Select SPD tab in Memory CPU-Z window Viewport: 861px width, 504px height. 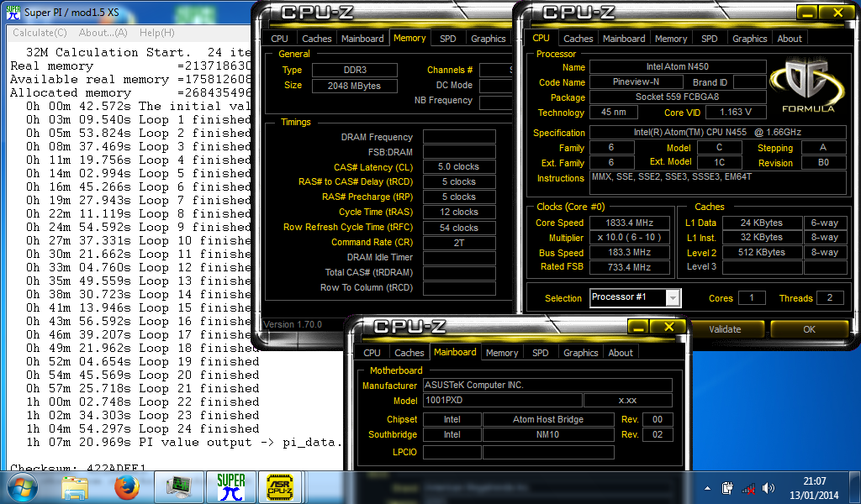pyautogui.click(x=448, y=39)
